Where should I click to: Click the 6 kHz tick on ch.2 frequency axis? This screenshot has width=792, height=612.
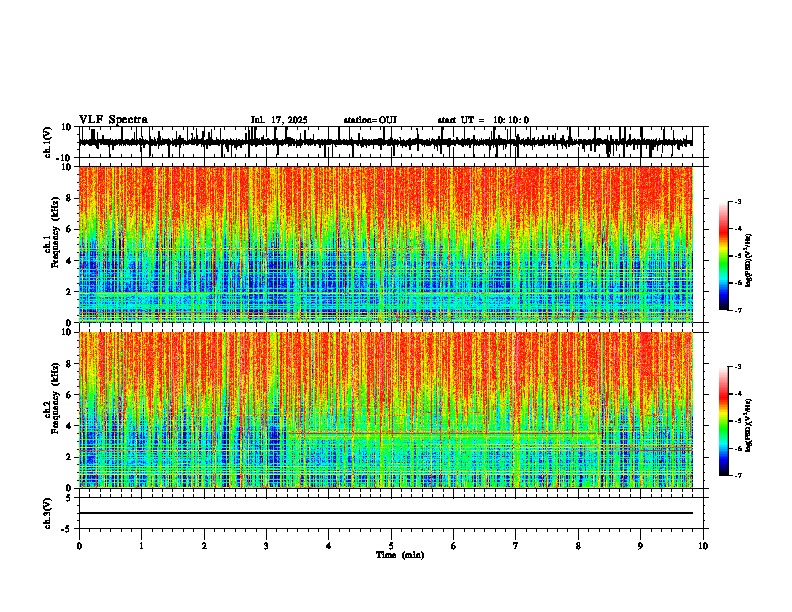pos(70,394)
